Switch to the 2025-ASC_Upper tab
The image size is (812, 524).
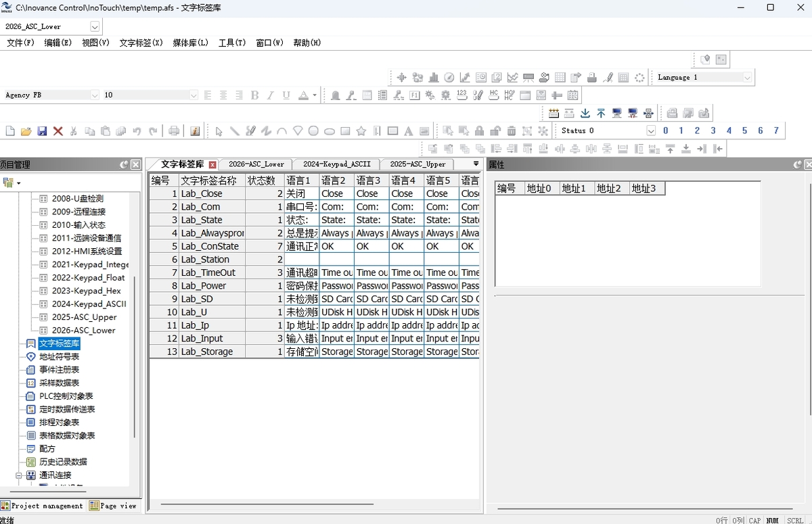[x=418, y=164]
